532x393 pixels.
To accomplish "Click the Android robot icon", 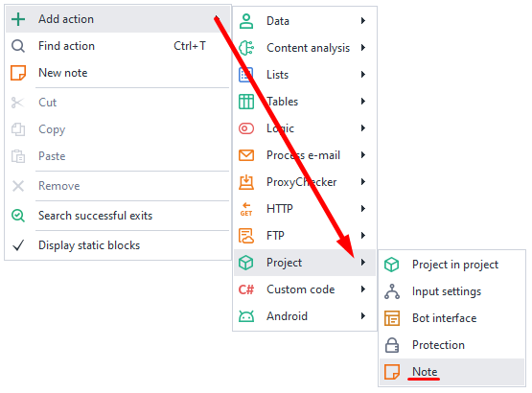I will click(x=246, y=316).
